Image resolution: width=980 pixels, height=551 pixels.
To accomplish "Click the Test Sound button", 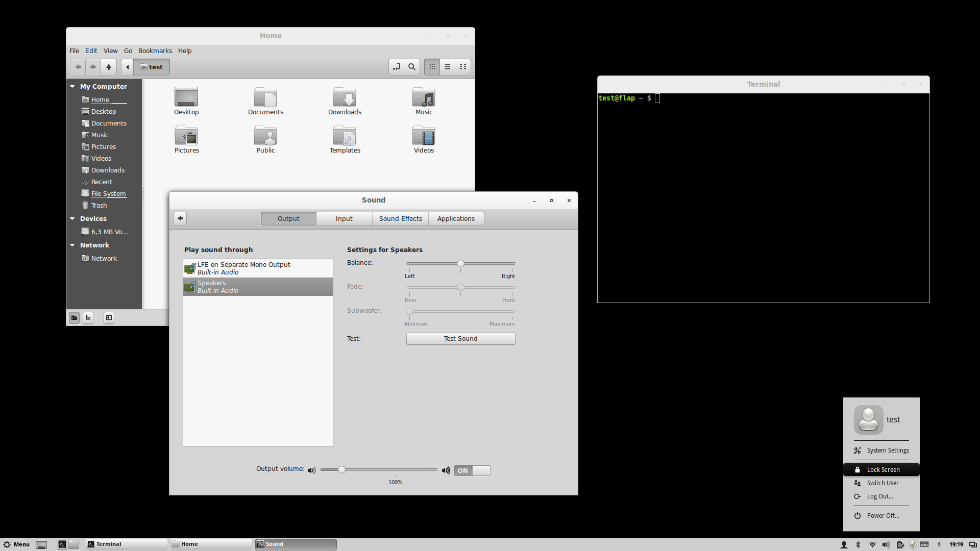I will [x=460, y=338].
